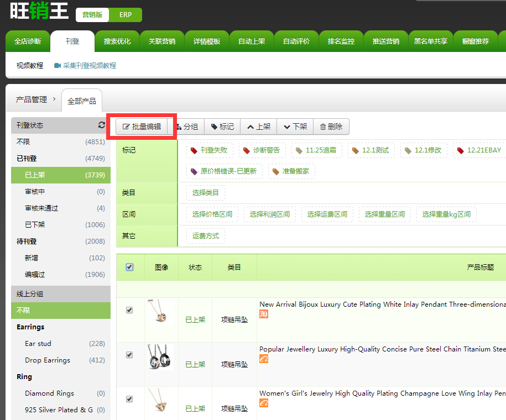Image resolution: width=506 pixels, height=420 pixels.
Task: Click the 上架 list-up toolbar button
Action: coord(259,127)
